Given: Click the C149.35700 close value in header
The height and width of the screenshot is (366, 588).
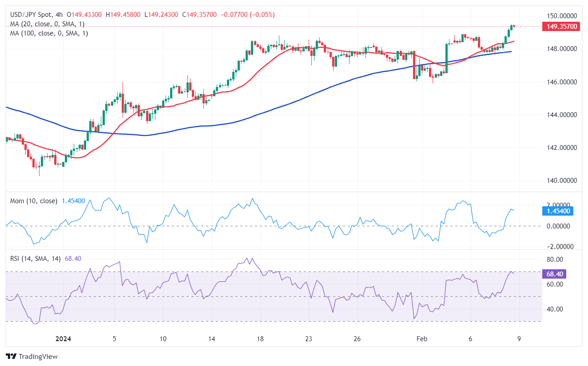Looking at the screenshot, I should click(199, 15).
